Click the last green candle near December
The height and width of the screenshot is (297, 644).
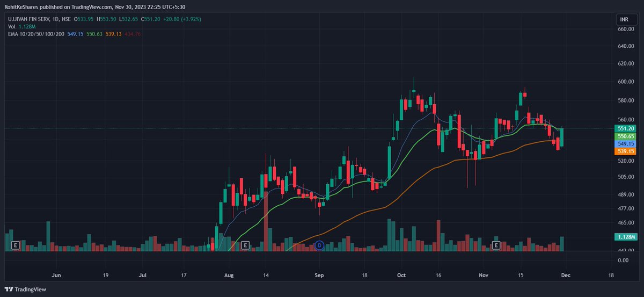pyautogui.click(x=562, y=137)
